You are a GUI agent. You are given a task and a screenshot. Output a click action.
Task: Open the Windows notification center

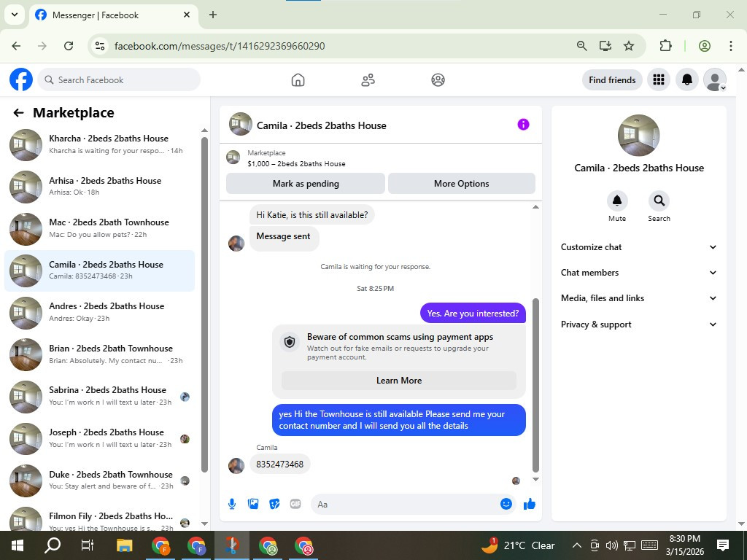(723, 545)
